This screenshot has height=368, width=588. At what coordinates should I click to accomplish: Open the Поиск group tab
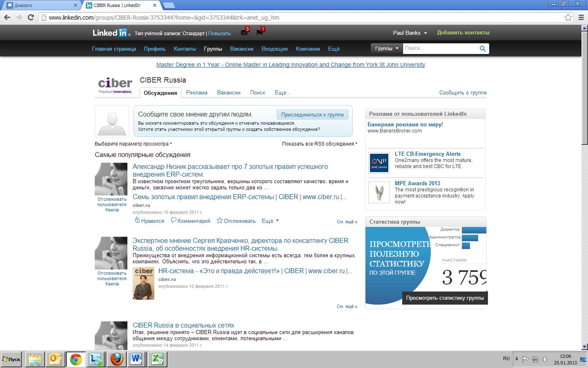[258, 92]
